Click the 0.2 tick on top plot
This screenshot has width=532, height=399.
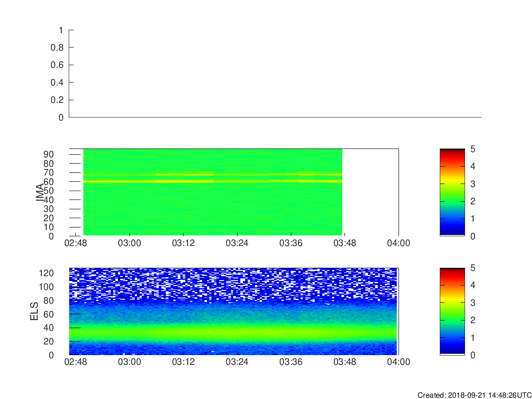[x=57, y=100]
